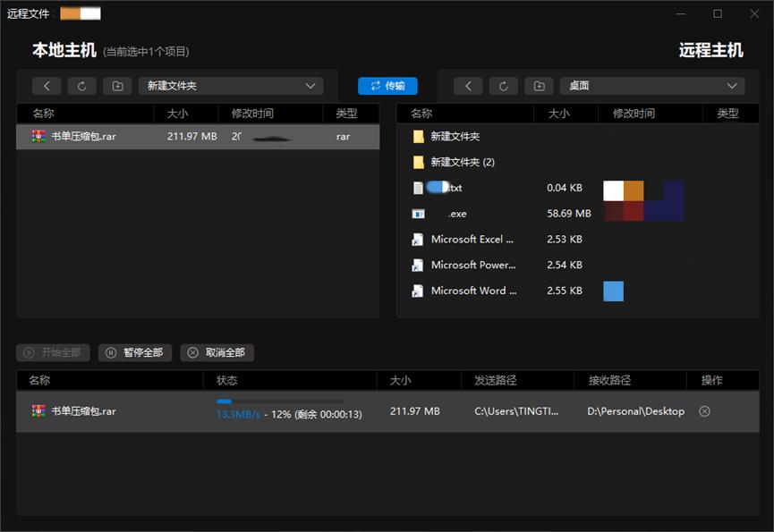Pause all transfers with 暂停全部
The image size is (774, 532).
point(133,352)
